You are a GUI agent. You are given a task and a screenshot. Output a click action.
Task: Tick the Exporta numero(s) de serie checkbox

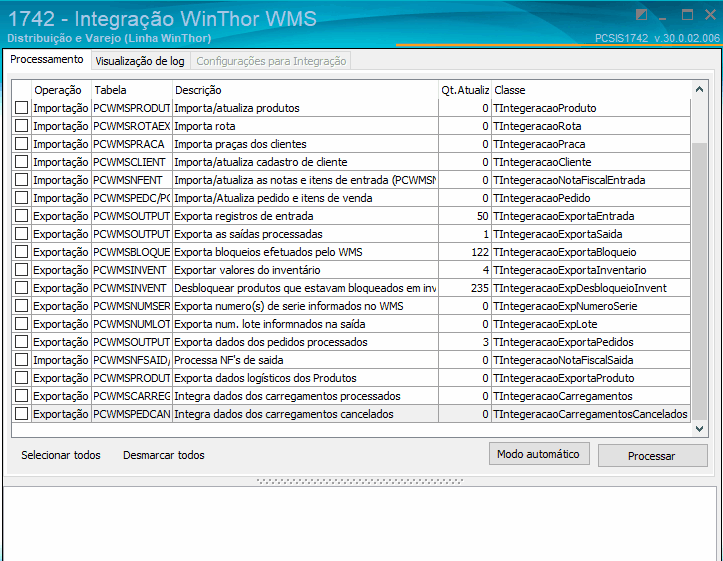[21, 306]
